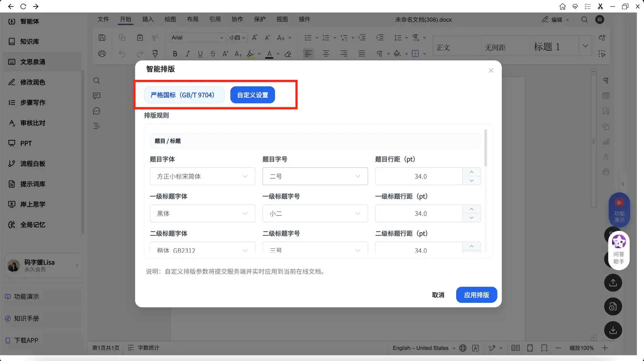Select the 自定义设置 option
This screenshot has width=644, height=361.
(x=253, y=95)
